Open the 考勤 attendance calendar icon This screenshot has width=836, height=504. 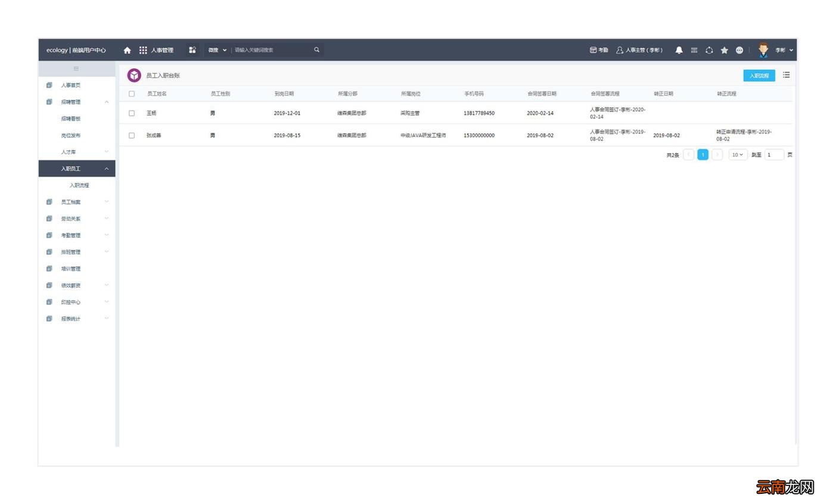pyautogui.click(x=593, y=50)
